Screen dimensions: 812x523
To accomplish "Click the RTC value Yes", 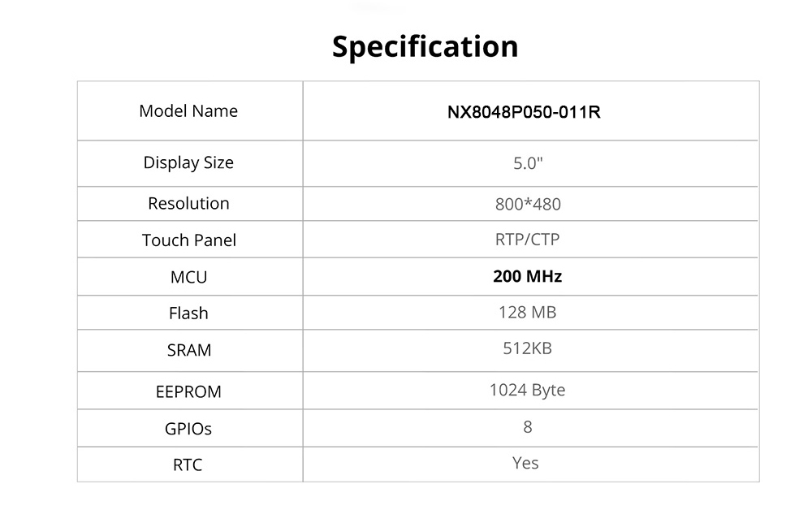I will point(525,463).
